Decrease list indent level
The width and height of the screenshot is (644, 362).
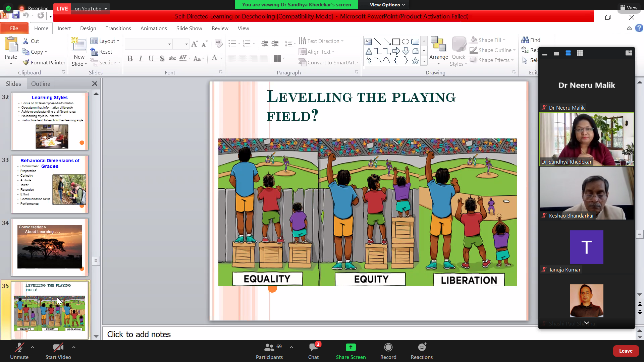point(265,44)
